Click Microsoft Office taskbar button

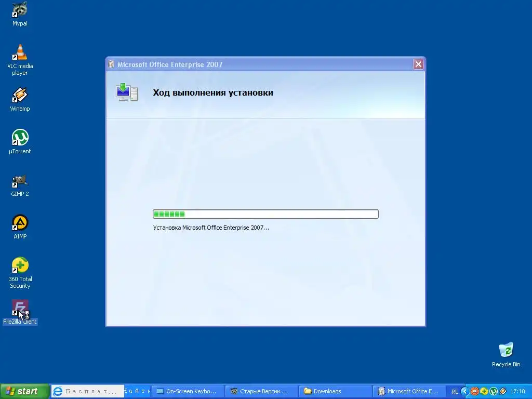pyautogui.click(x=408, y=391)
